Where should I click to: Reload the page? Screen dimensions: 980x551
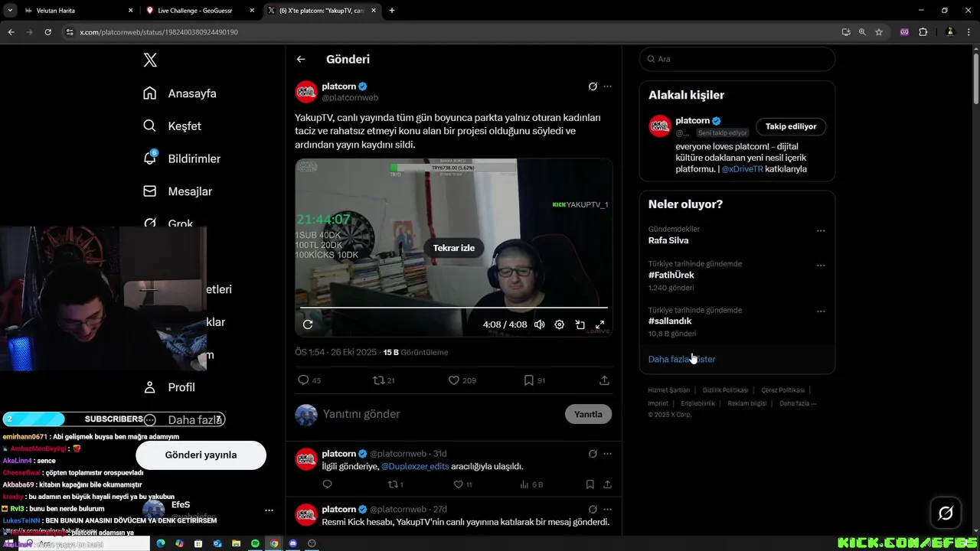(x=47, y=32)
